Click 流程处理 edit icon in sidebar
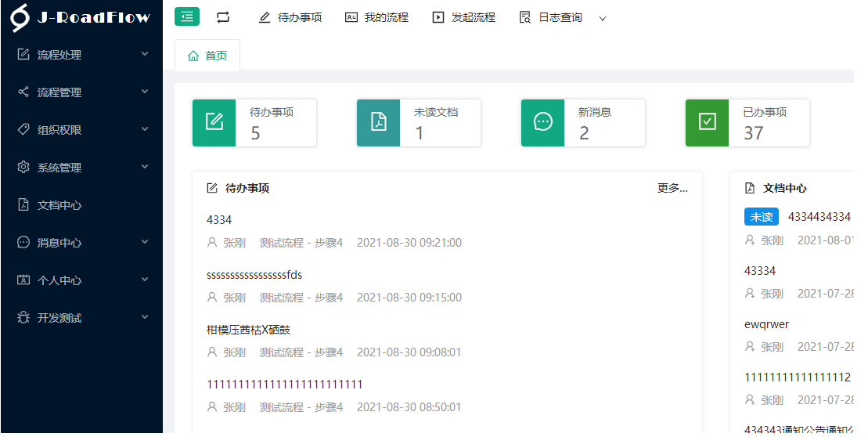868x437 pixels. (x=23, y=54)
